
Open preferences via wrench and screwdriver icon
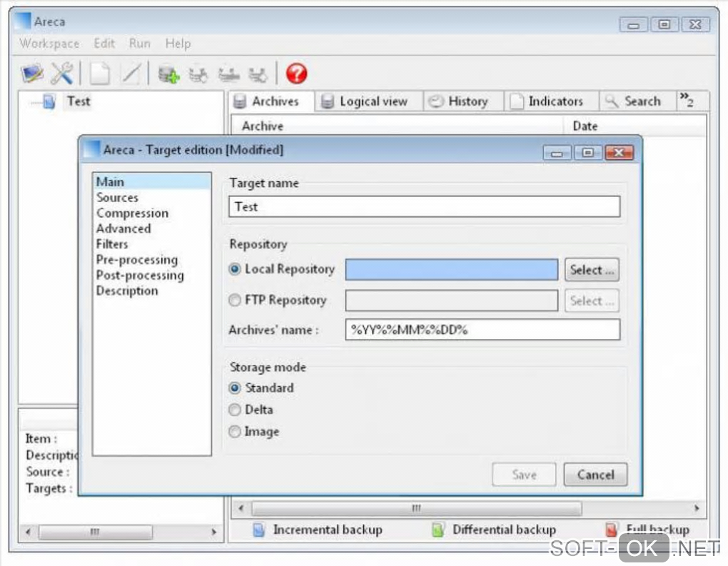pos(62,74)
